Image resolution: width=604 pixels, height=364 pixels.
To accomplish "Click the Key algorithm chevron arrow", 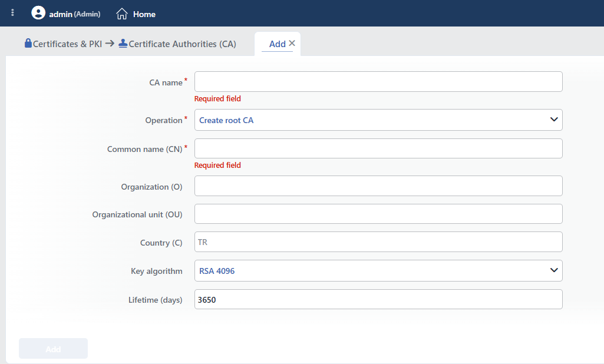I will click(x=554, y=270).
